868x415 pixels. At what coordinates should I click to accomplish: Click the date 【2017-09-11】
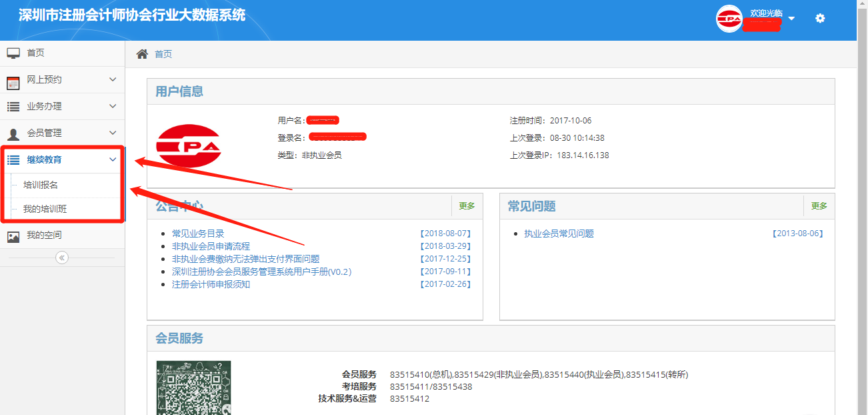tap(445, 272)
